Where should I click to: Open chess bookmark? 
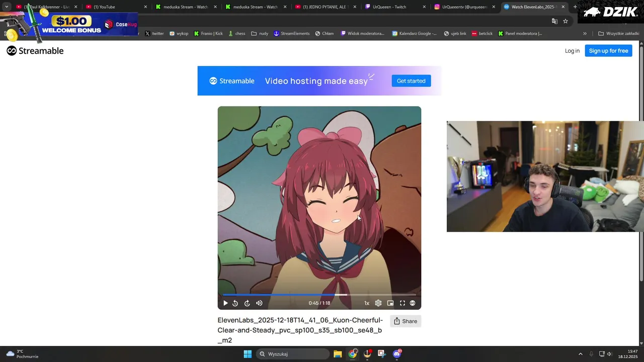pos(237,34)
